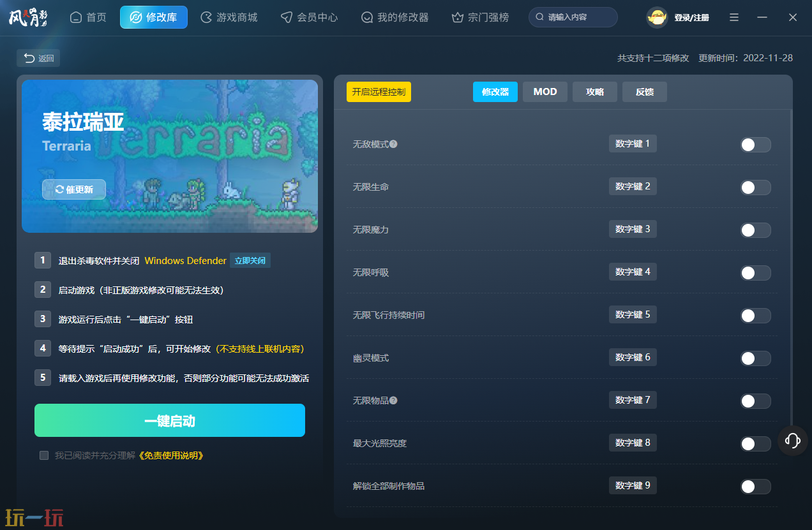The width and height of the screenshot is (812, 530).
Task: Click the app logo in the top-left corner
Action: [28, 17]
